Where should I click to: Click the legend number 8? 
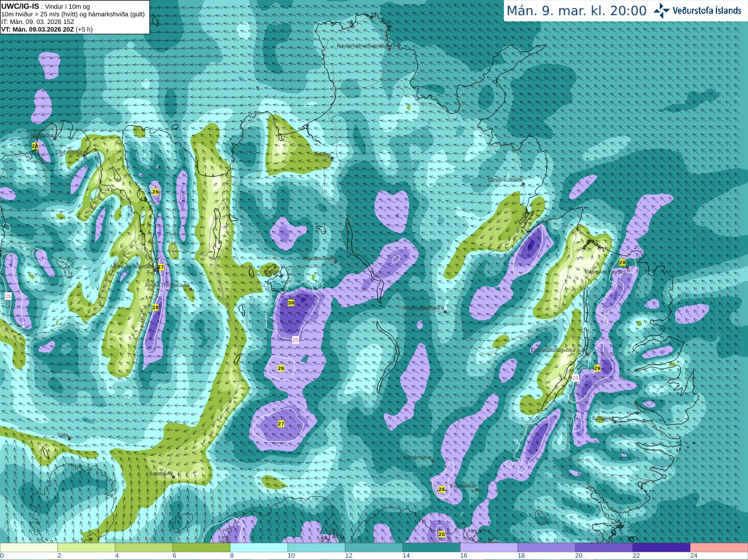[232, 556]
